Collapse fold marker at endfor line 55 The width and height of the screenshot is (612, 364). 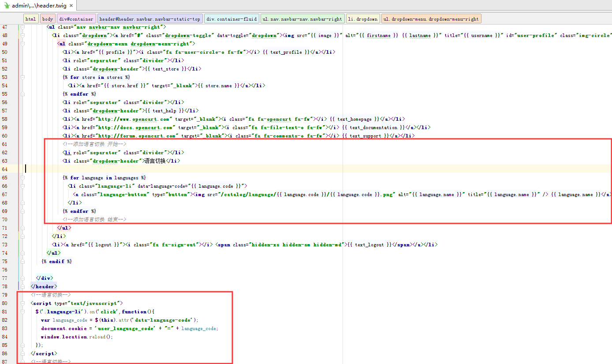[22, 94]
